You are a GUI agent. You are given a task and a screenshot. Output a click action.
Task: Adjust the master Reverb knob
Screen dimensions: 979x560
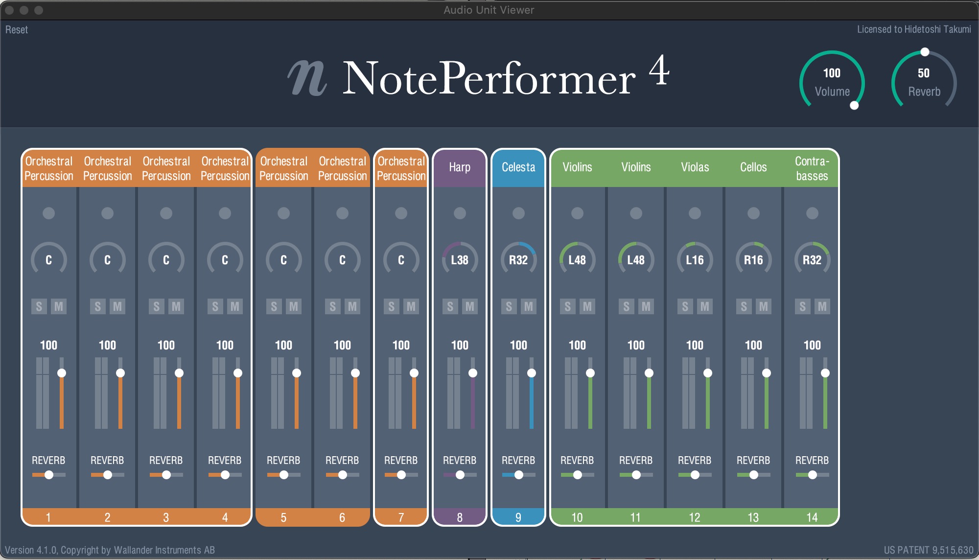click(x=924, y=79)
